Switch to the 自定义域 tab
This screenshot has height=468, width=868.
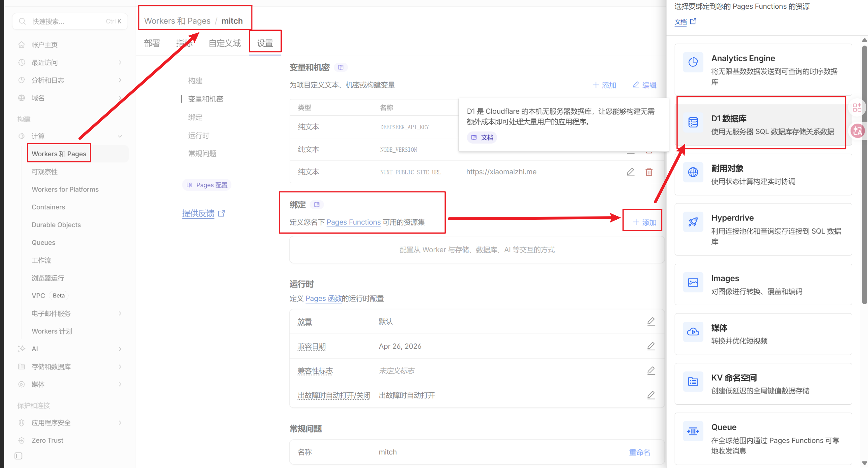pos(225,43)
